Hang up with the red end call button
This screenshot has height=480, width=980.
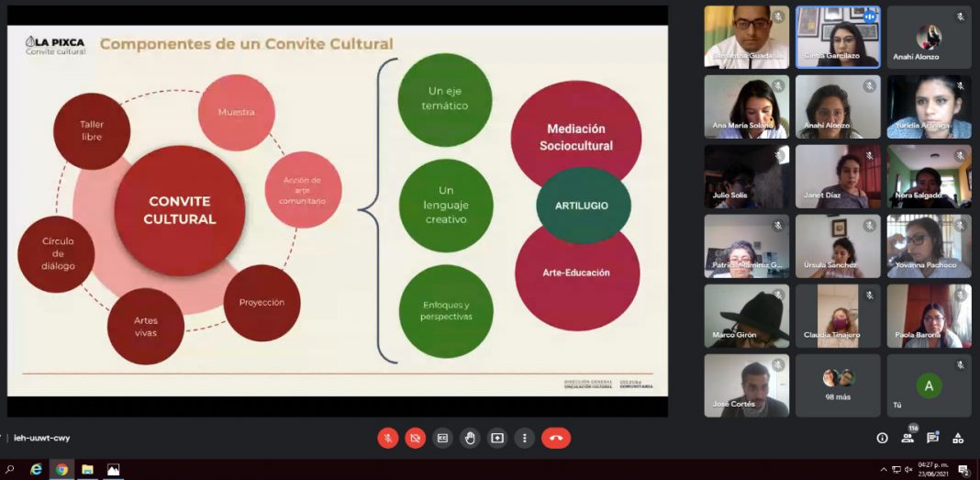tap(555, 438)
